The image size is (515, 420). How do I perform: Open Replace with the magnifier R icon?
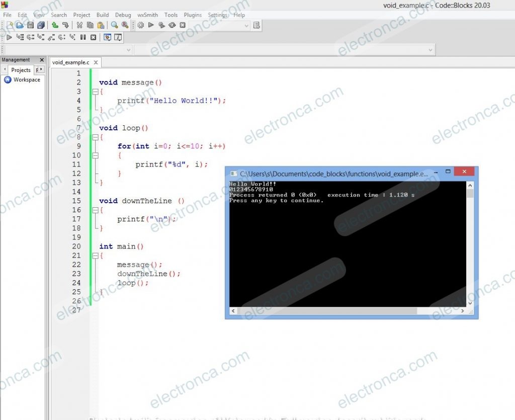pos(125,25)
